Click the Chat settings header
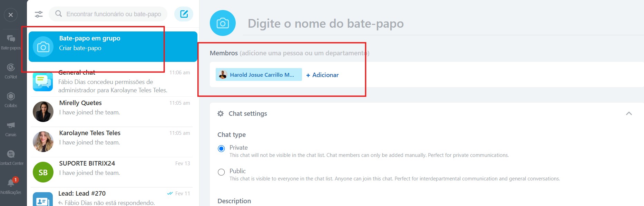The image size is (644, 206). (247, 114)
